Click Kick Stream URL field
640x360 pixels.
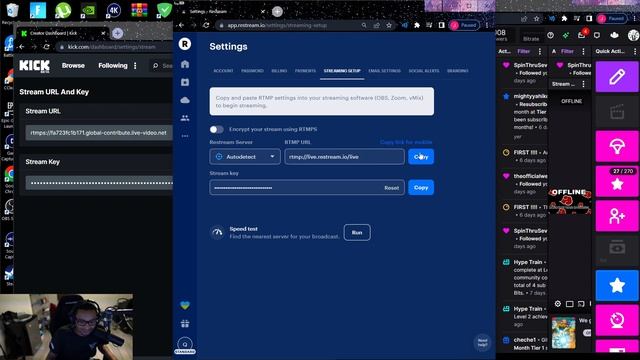click(x=99, y=133)
